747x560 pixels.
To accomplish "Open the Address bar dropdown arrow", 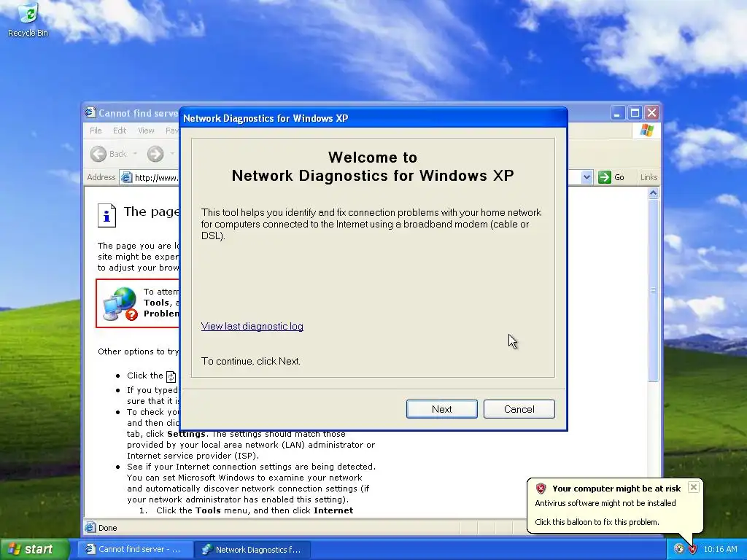I will click(x=587, y=177).
